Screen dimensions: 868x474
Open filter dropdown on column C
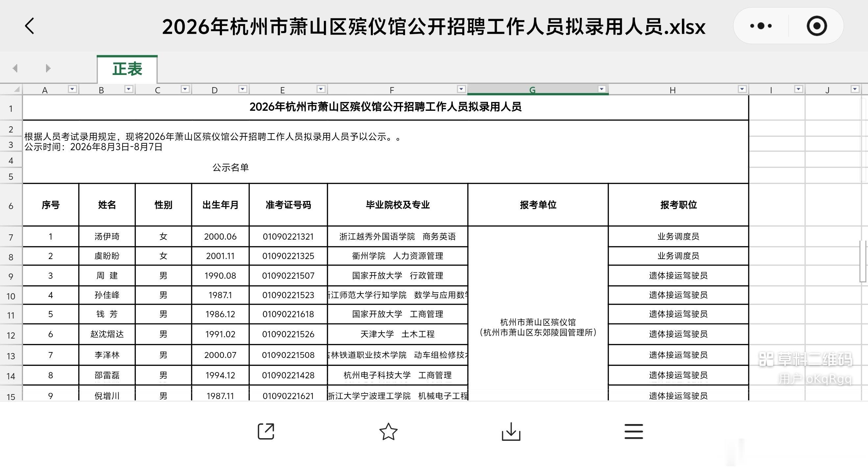click(x=185, y=89)
